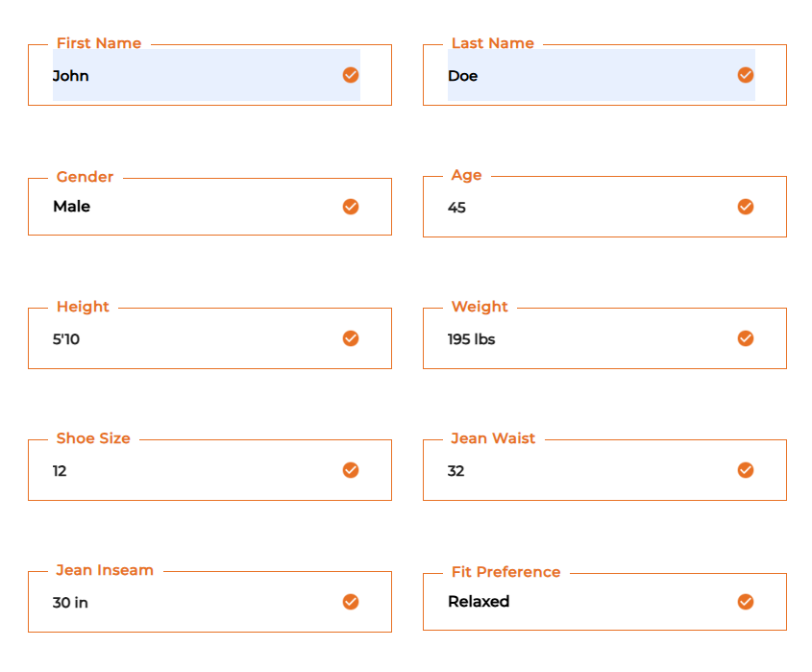Viewport: 812px width, 672px height.
Task: Open the Fit Preference dropdown showing Relaxed
Action: 586,602
